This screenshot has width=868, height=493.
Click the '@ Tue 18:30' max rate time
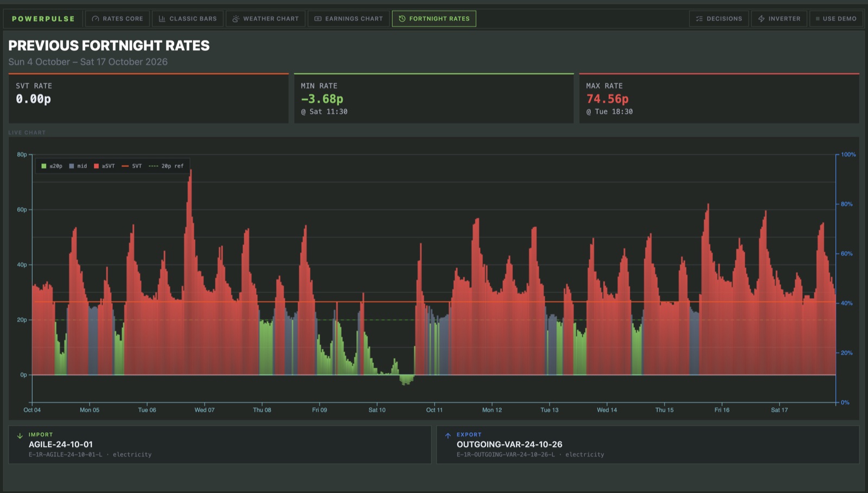(x=610, y=112)
